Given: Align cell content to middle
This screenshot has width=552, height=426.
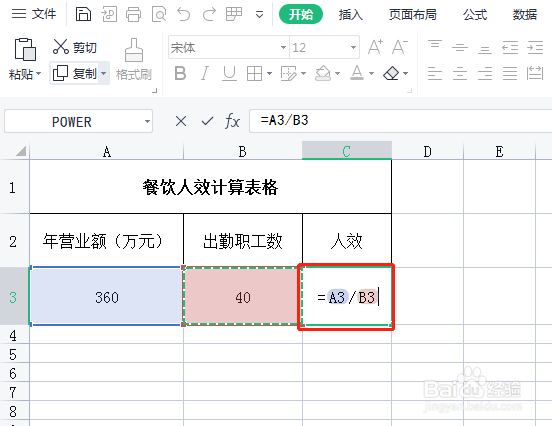Looking at the screenshot, I should point(460,47).
